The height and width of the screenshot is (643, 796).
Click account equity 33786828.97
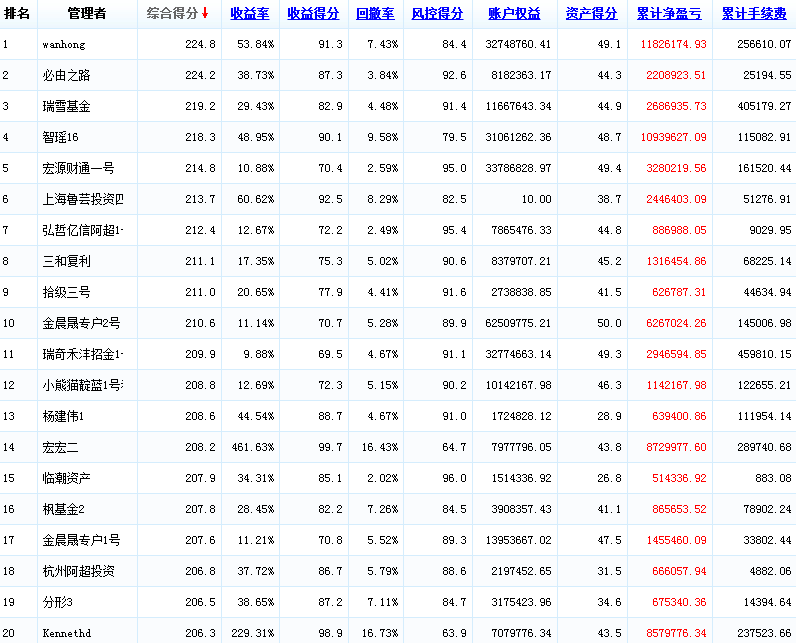click(518, 168)
